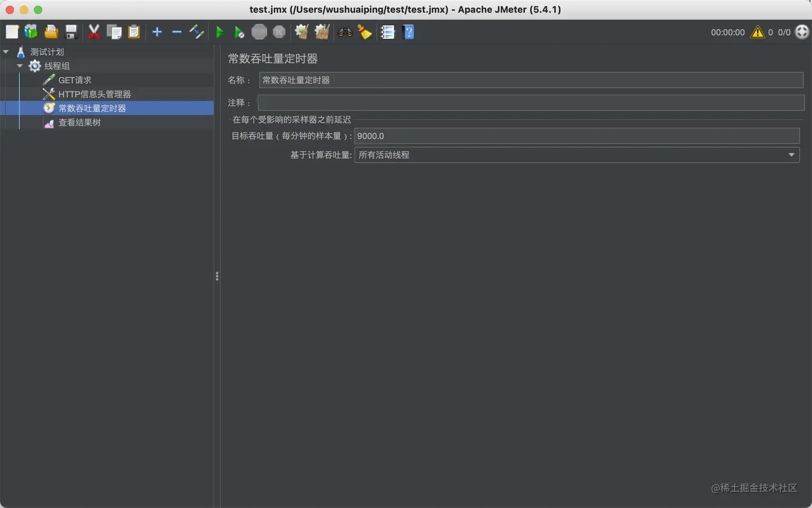
Task: Save the test plan with floppy icon
Action: point(71,32)
